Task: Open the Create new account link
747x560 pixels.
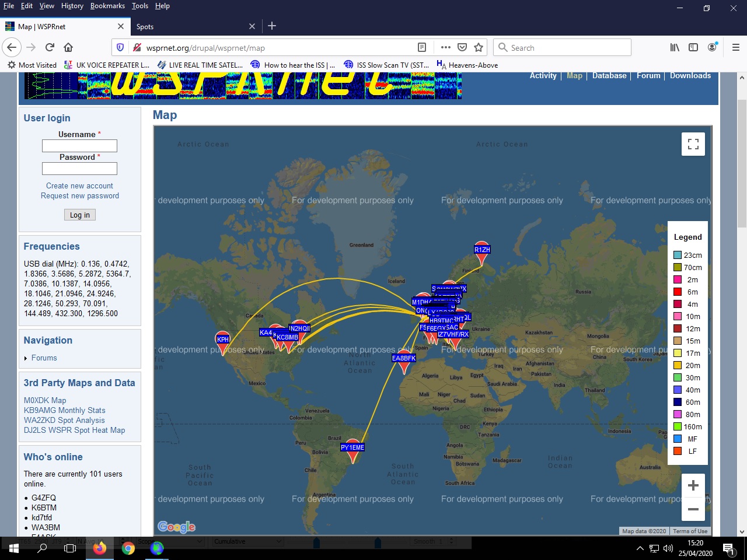Action: click(79, 185)
